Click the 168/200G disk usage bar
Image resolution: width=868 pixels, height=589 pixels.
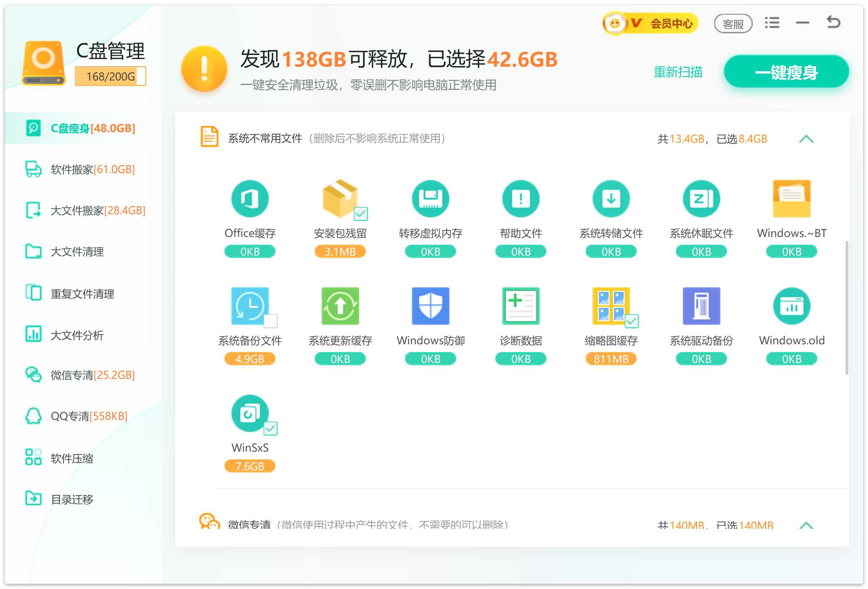(x=110, y=76)
